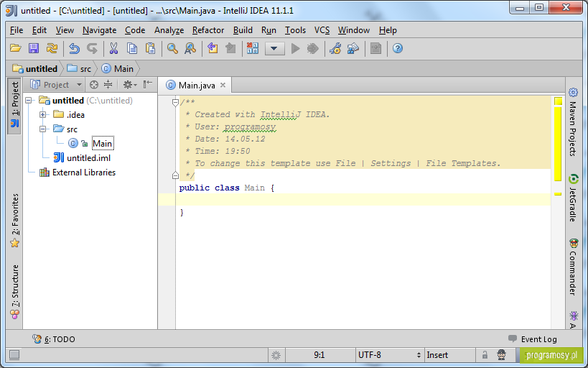This screenshot has width=588, height=368.
Task: Open the Analyze menu
Action: 169,30
